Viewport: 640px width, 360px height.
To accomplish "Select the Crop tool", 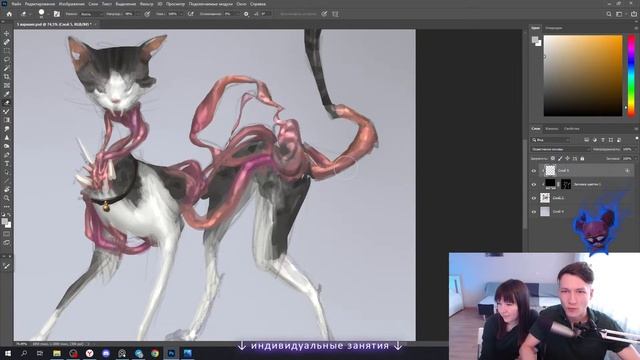I will [7, 76].
